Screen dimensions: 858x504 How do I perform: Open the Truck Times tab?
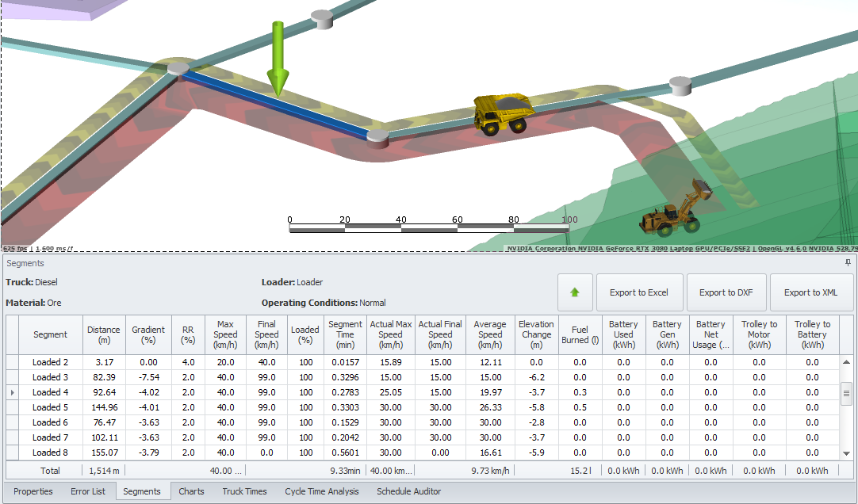244,491
